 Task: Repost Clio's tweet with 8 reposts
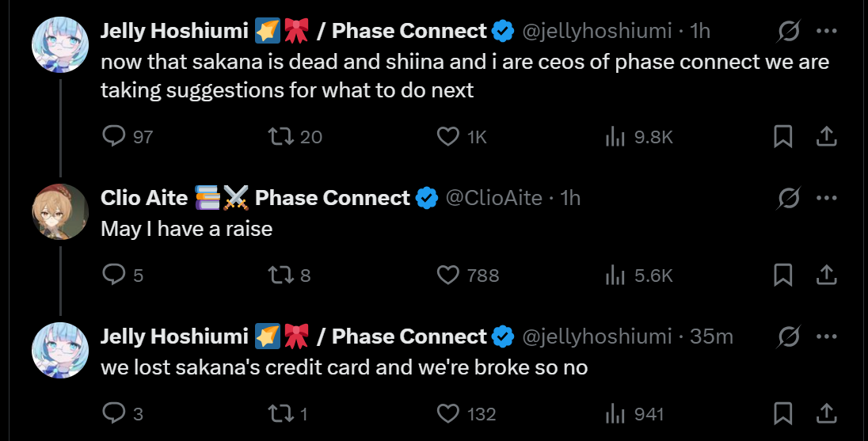(281, 275)
